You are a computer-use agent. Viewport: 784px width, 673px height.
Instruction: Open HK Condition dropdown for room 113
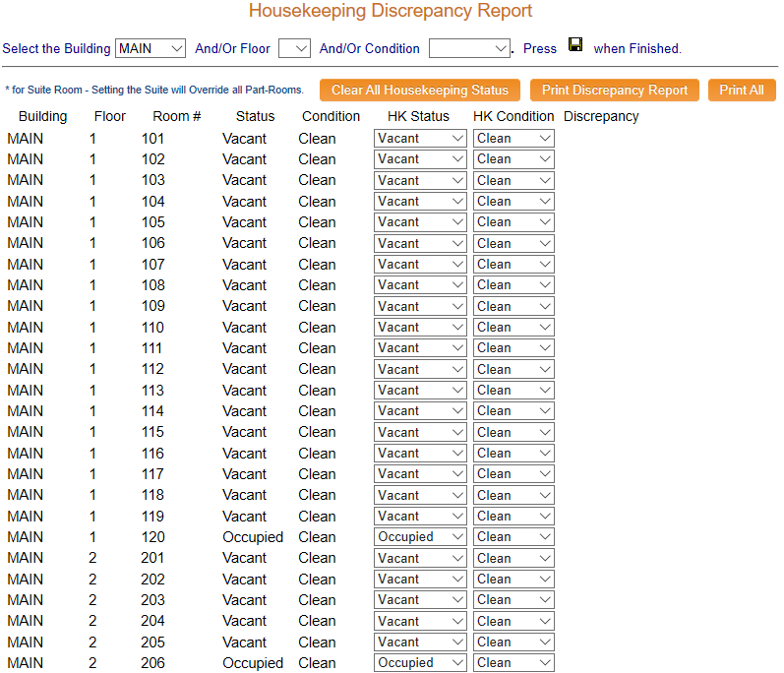[x=513, y=390]
